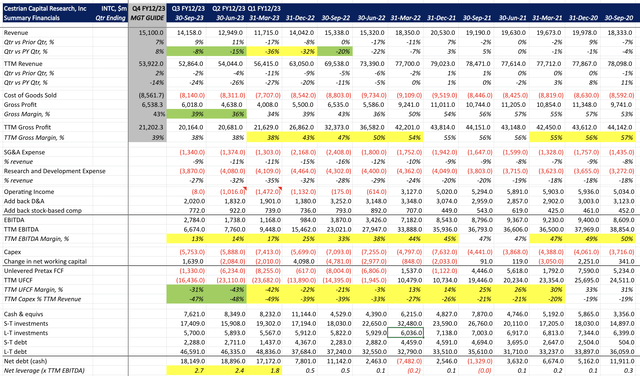Click the Gross Margin, % row label
640x376 pixels.
[27, 114]
